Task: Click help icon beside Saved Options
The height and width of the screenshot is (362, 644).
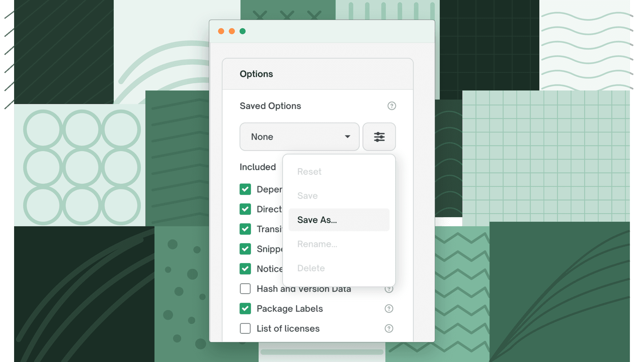Action: coord(391,106)
